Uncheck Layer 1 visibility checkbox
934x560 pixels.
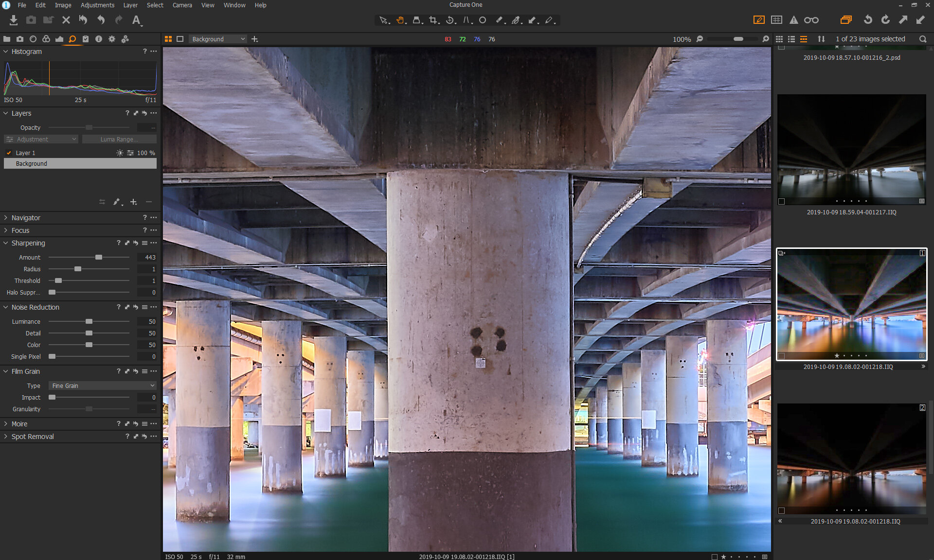coord(9,153)
